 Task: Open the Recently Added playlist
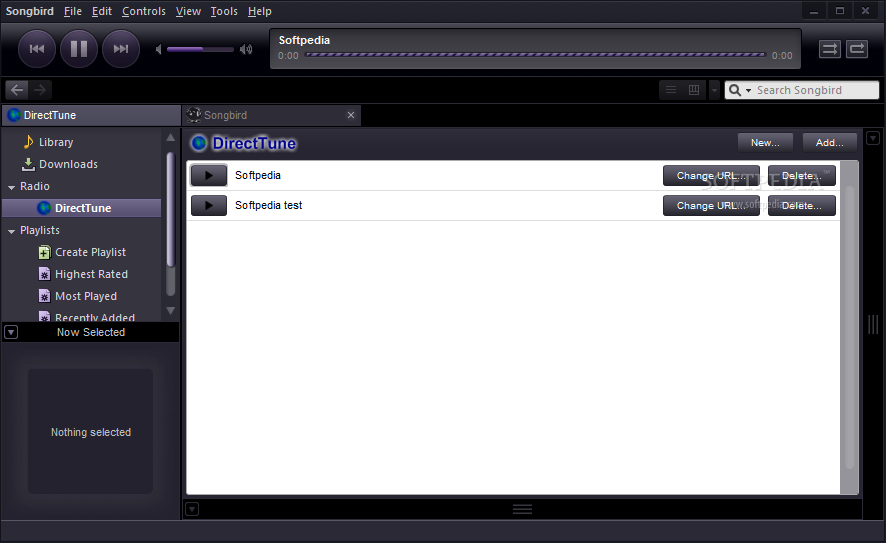(86, 317)
